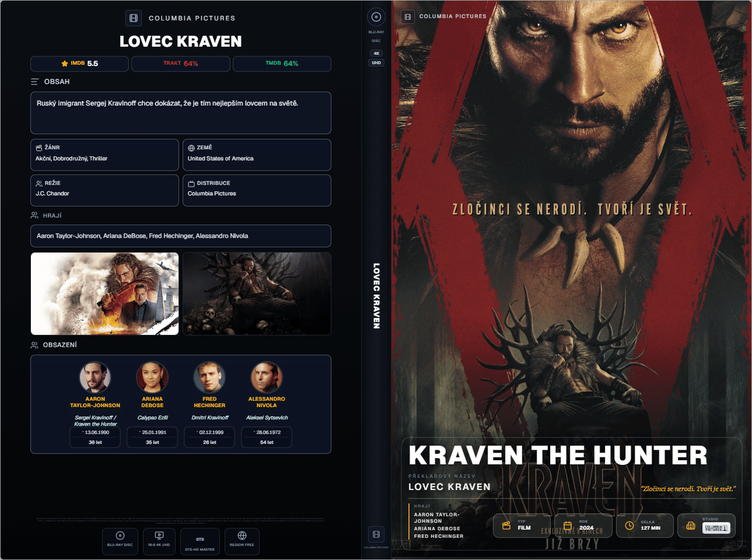Click the film icon beside back-cover Columbia Pictures

[x=134, y=18]
